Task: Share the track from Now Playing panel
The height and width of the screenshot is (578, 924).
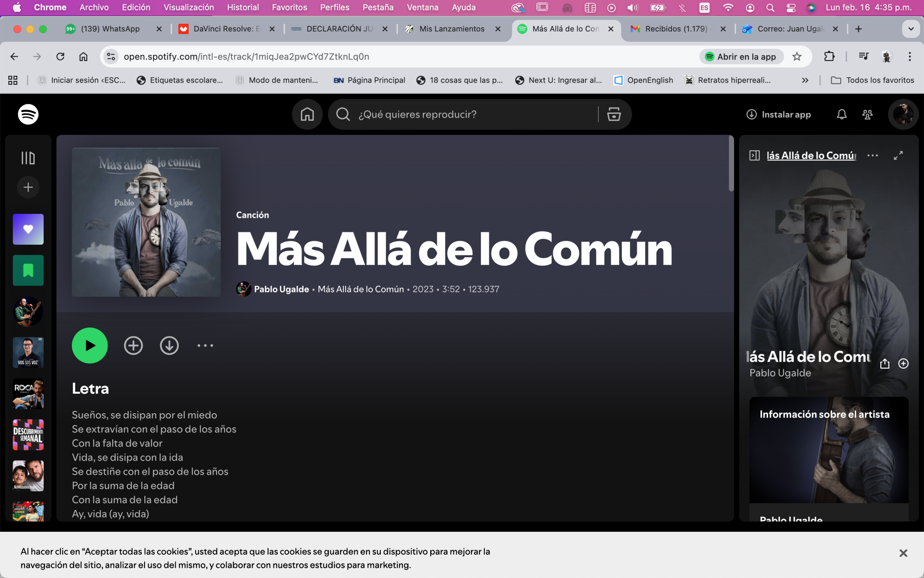Action: coord(885,363)
